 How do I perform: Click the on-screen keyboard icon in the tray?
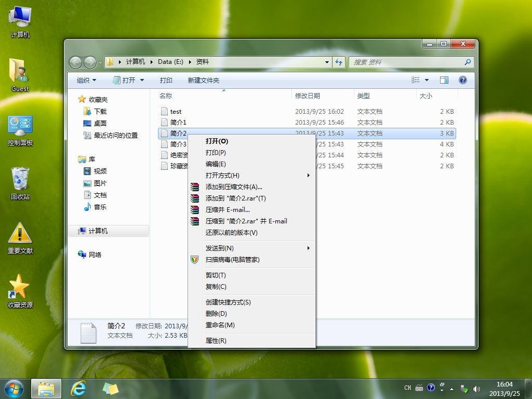[x=419, y=388]
